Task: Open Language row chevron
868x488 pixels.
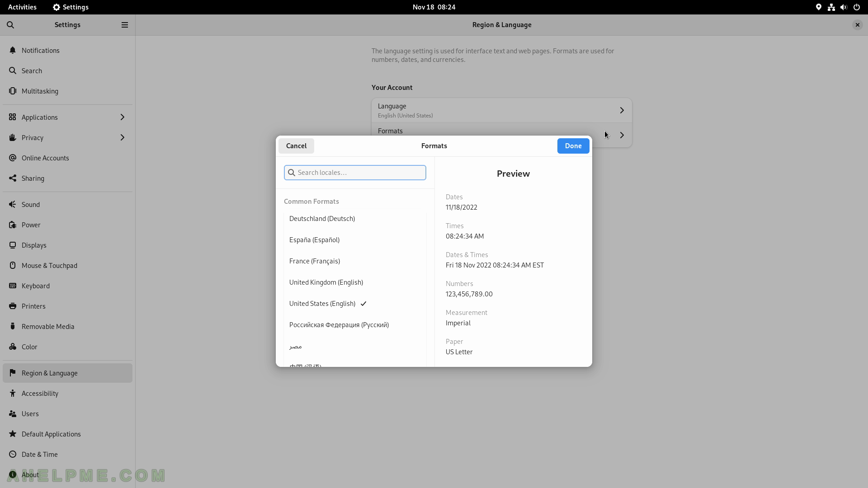Action: [x=622, y=110]
